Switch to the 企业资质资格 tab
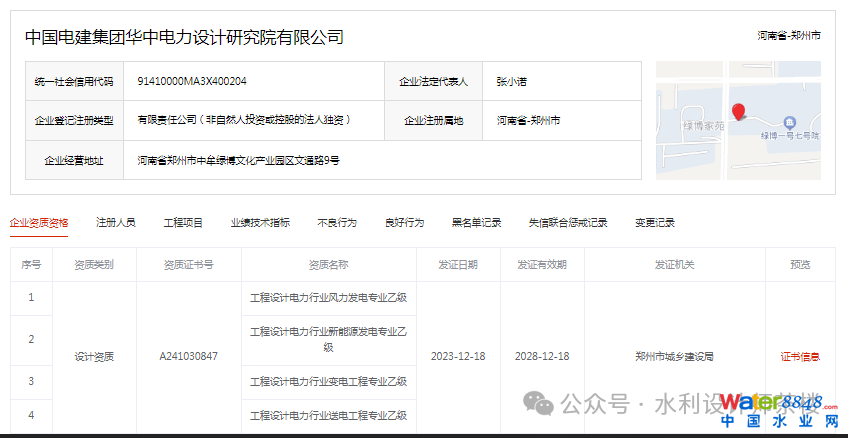The image size is (848, 438). (x=39, y=222)
